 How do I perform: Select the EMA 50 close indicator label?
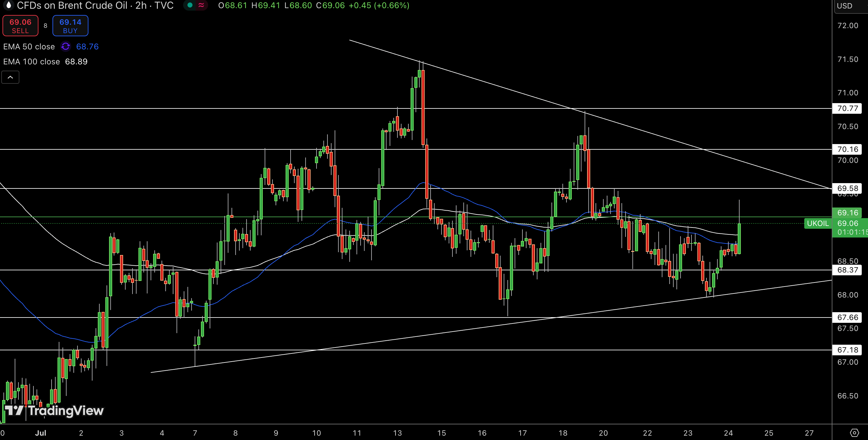click(29, 47)
